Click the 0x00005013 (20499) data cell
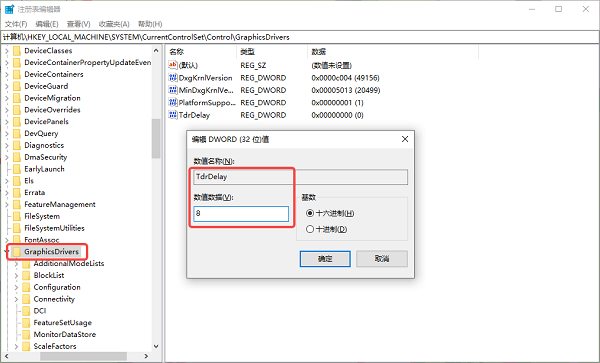 tap(346, 90)
